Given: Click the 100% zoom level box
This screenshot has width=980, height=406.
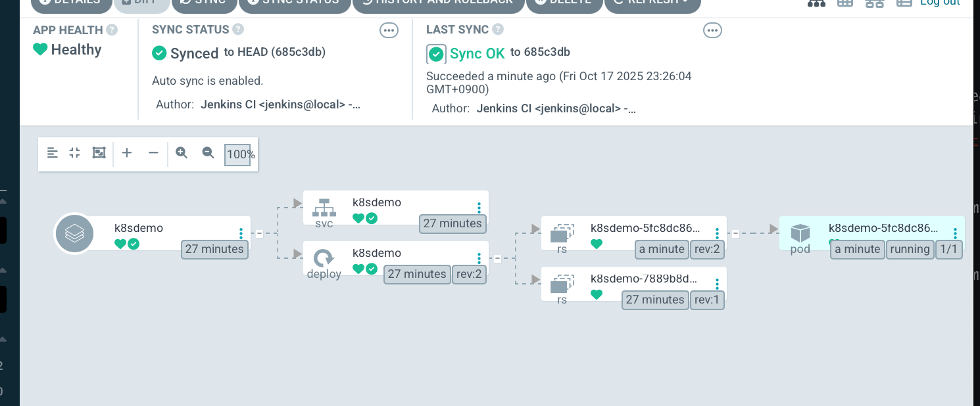Looking at the screenshot, I should coord(237,155).
